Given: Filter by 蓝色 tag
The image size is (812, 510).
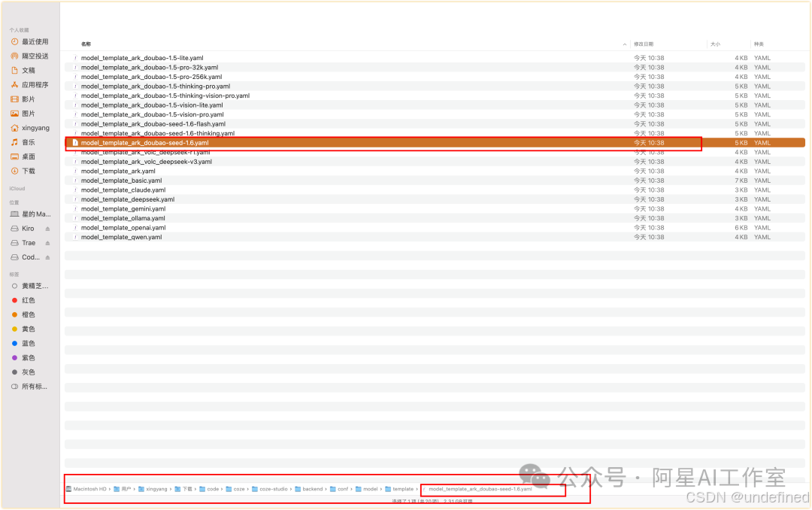Looking at the screenshot, I should 23,344.
